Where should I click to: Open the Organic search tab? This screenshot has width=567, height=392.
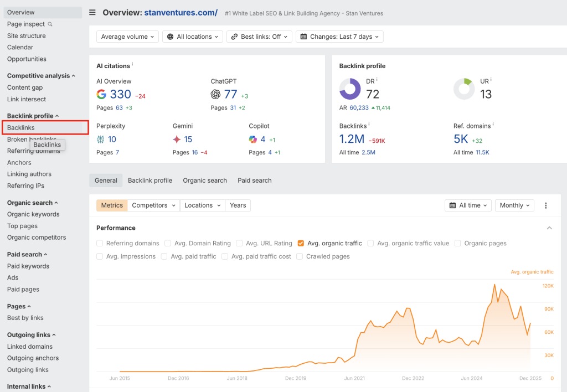[x=205, y=180]
